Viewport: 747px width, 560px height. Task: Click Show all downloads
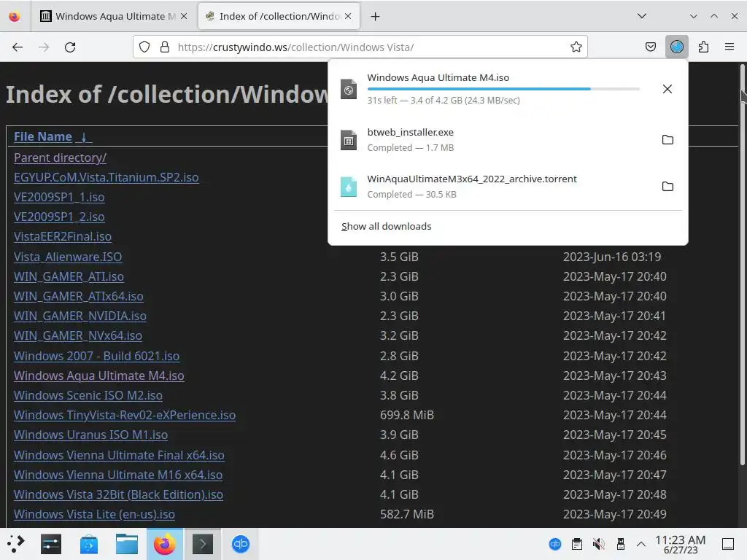pos(387,226)
